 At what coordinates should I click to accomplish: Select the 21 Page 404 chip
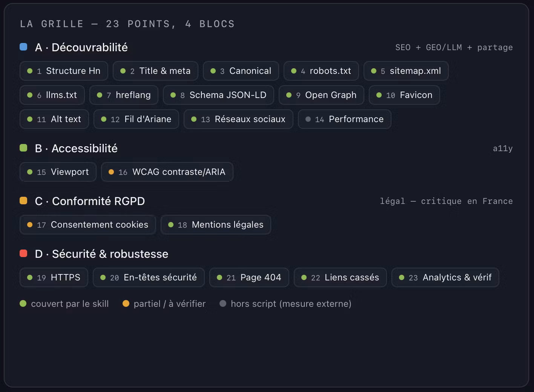(x=249, y=277)
